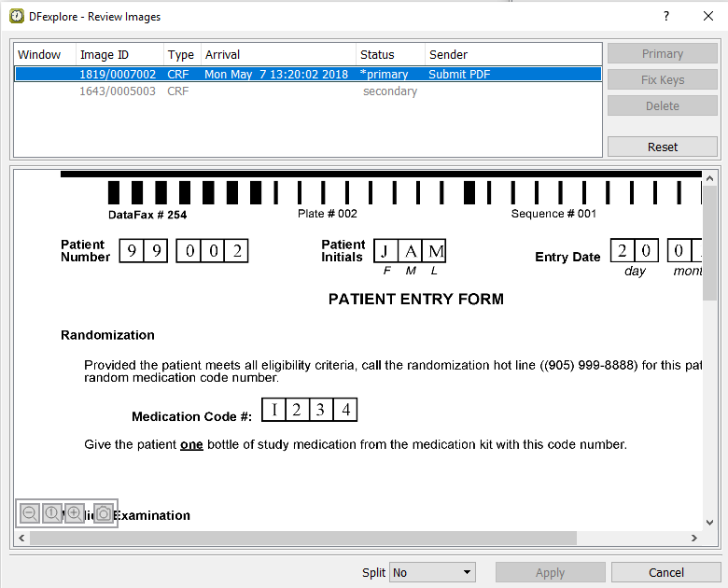Sort by Arrival column header
The width and height of the screenshot is (728, 588).
278,55
